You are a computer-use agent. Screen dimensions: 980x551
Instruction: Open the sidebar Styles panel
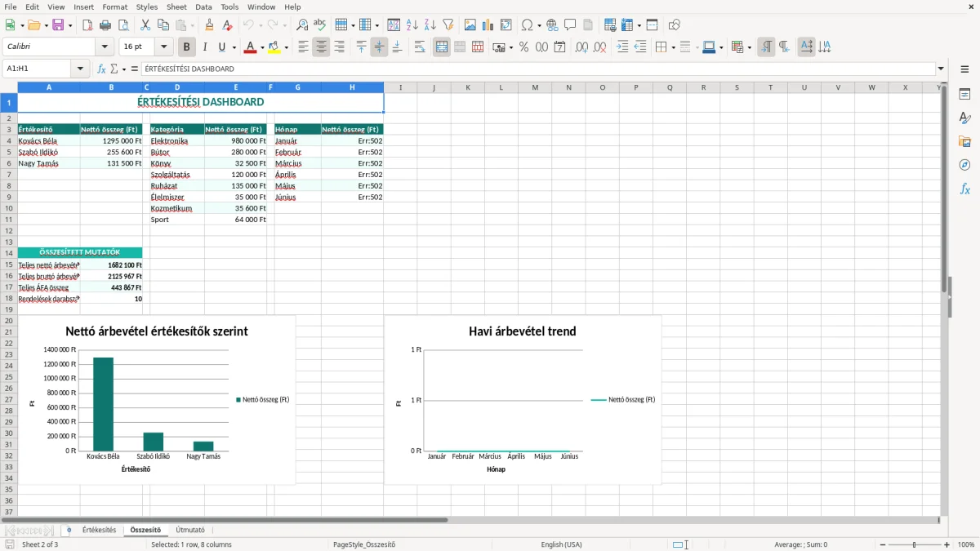[x=964, y=118]
